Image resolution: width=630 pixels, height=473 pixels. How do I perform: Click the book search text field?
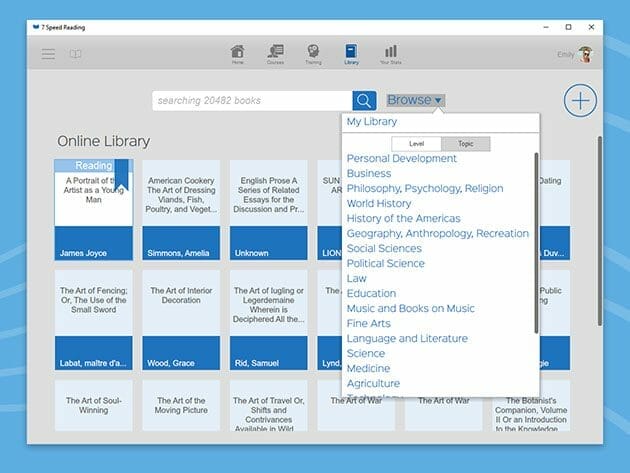(252, 100)
